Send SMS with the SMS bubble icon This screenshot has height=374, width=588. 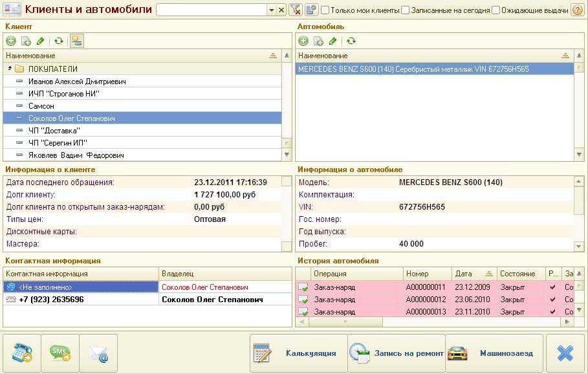pos(60,353)
